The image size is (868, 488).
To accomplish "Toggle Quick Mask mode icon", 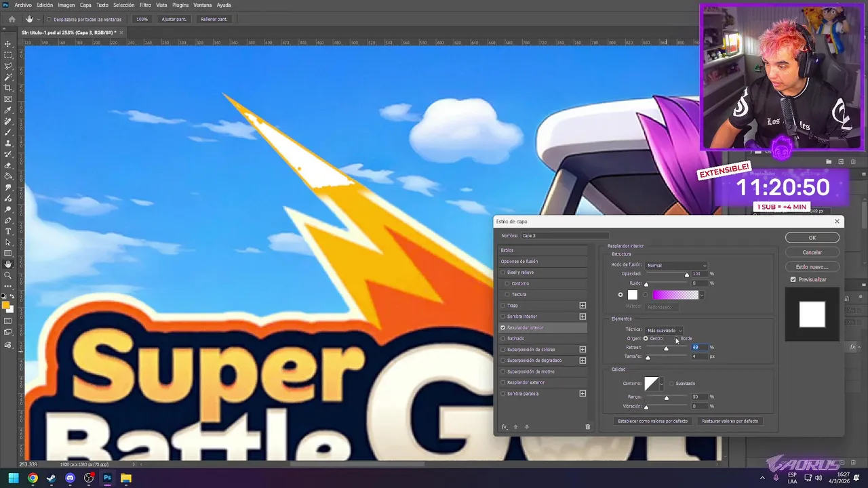I will [x=8, y=321].
